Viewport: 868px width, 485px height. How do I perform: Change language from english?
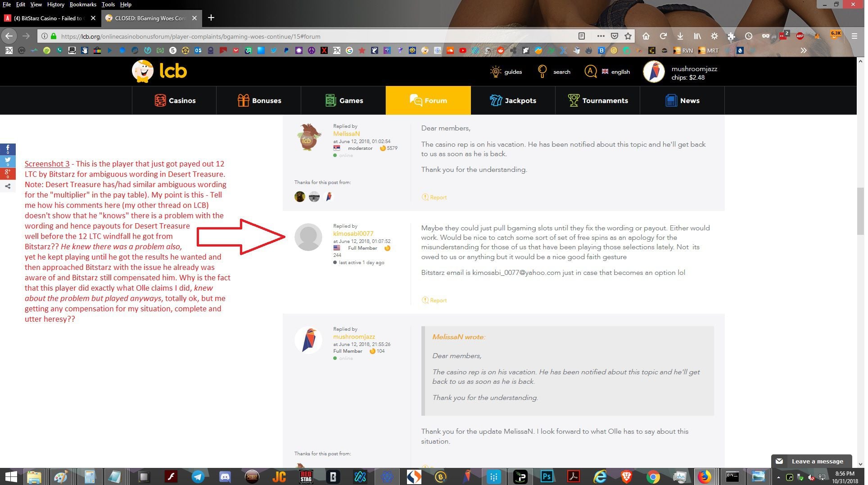pos(607,72)
